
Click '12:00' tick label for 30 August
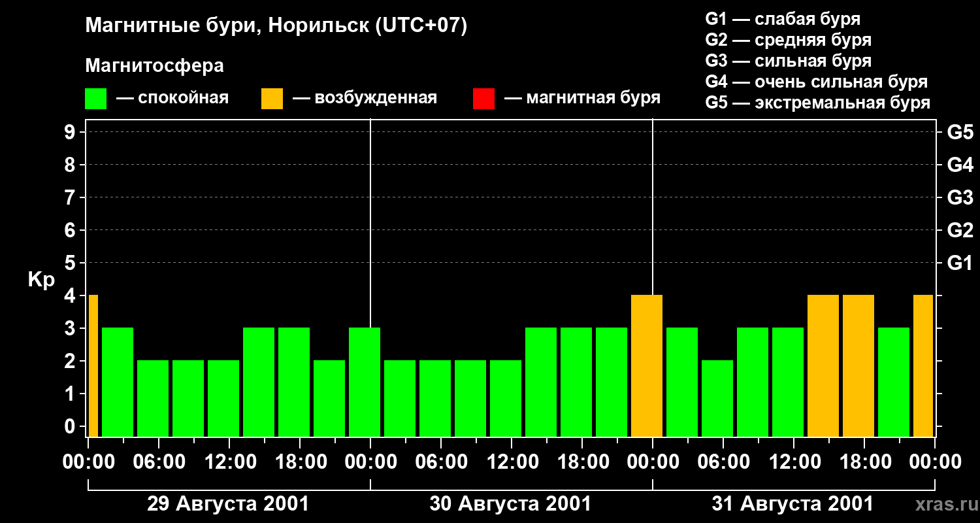(x=512, y=462)
